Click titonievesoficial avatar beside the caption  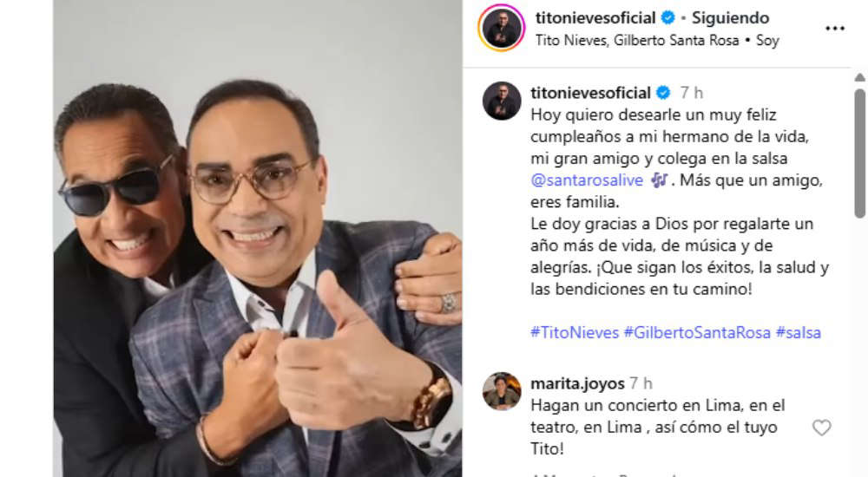pyautogui.click(x=502, y=101)
